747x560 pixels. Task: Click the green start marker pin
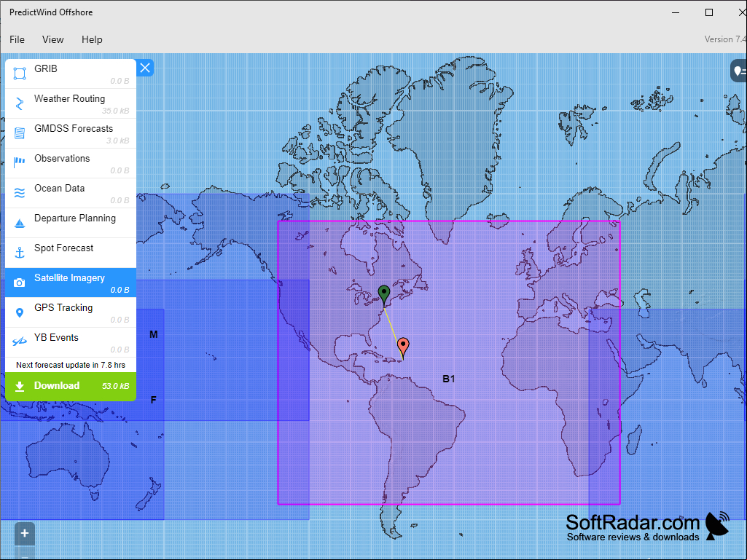point(384,295)
